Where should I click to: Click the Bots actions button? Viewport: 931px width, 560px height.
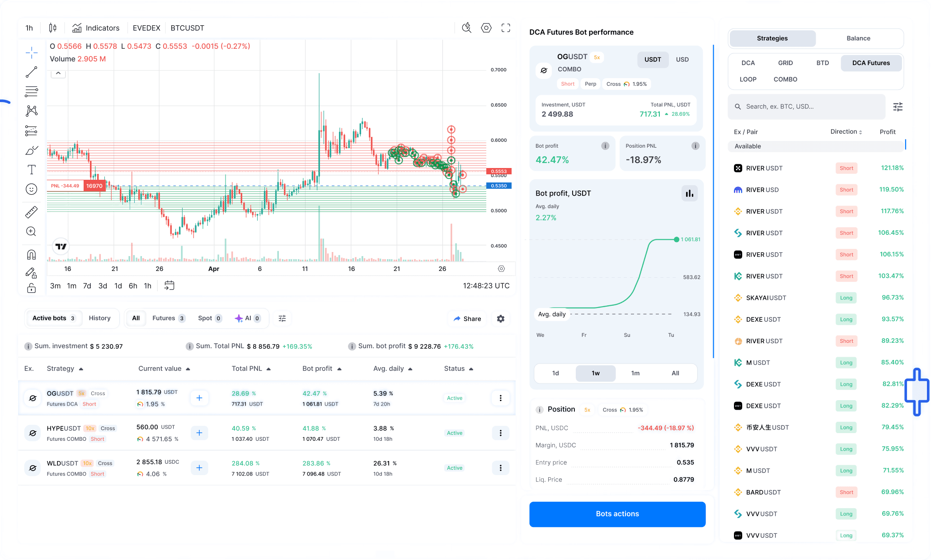click(617, 514)
